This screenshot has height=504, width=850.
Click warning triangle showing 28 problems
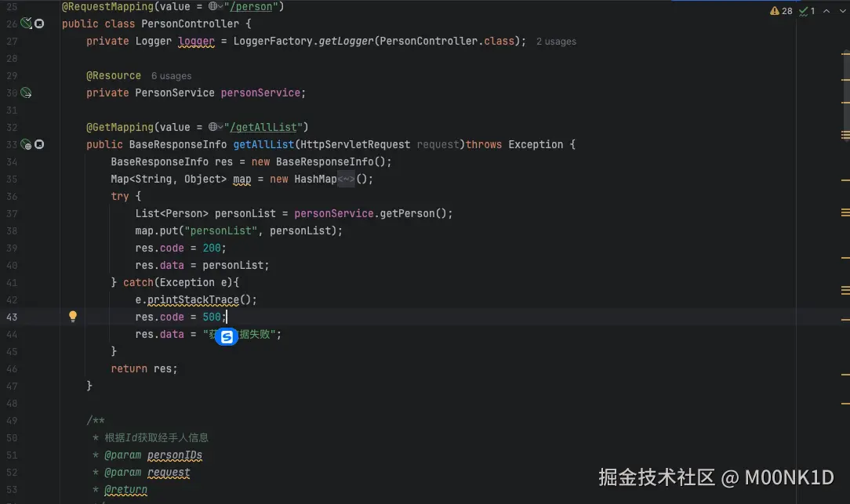pyautogui.click(x=779, y=11)
